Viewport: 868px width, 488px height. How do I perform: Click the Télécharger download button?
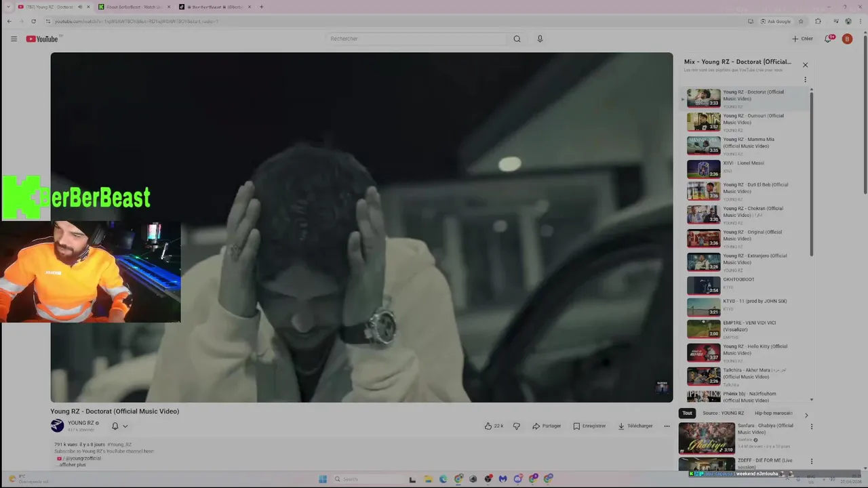pyautogui.click(x=635, y=426)
